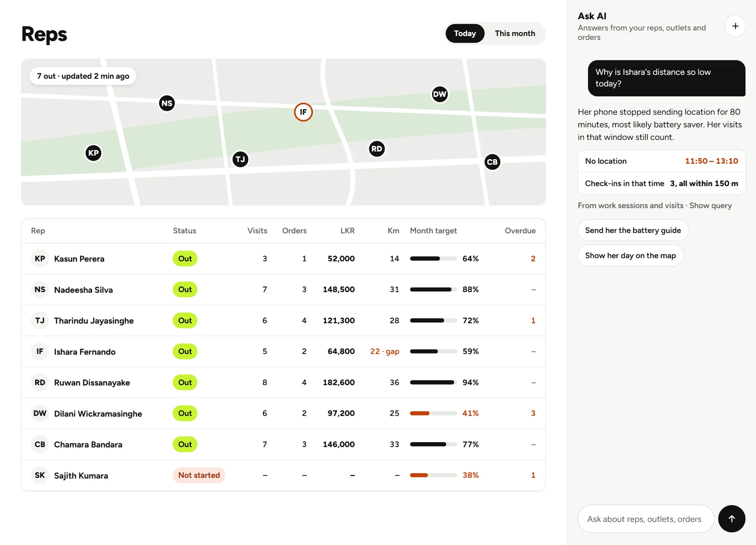Click Sajith Kumara's SK avatar in the table
The width and height of the screenshot is (756, 545).
(40, 475)
